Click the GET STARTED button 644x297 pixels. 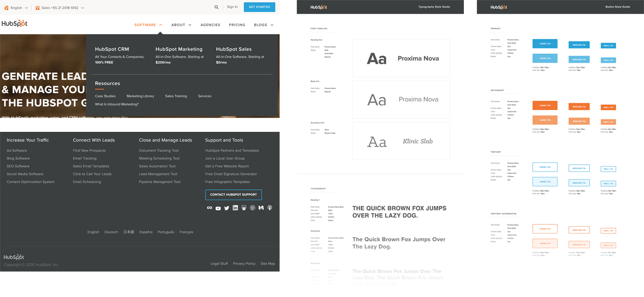(259, 7)
